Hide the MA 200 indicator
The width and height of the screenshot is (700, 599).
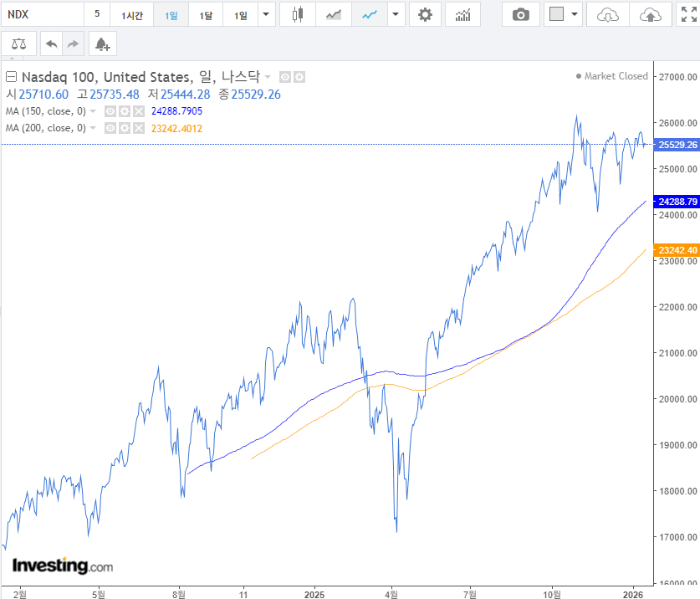click(x=110, y=128)
